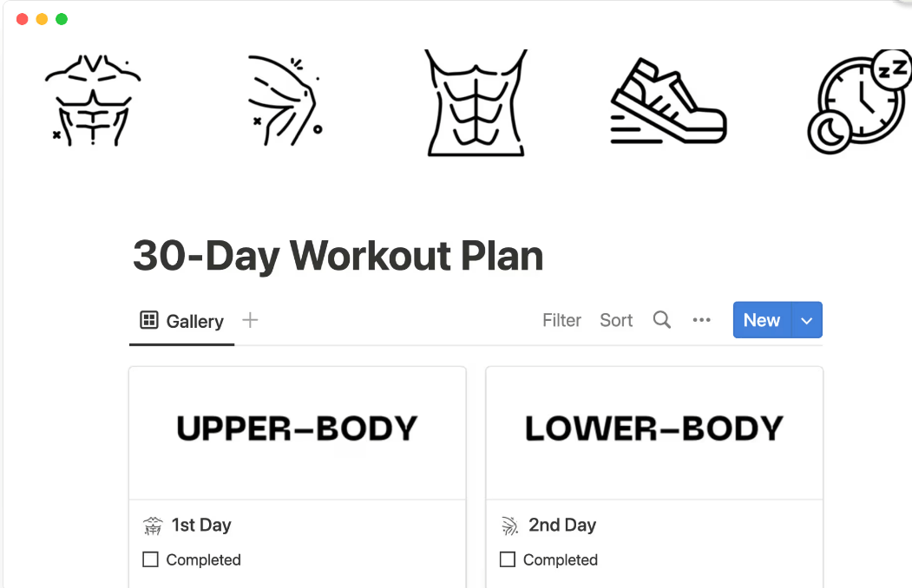Open the Filter options
Screen dimensions: 912x588
(561, 319)
